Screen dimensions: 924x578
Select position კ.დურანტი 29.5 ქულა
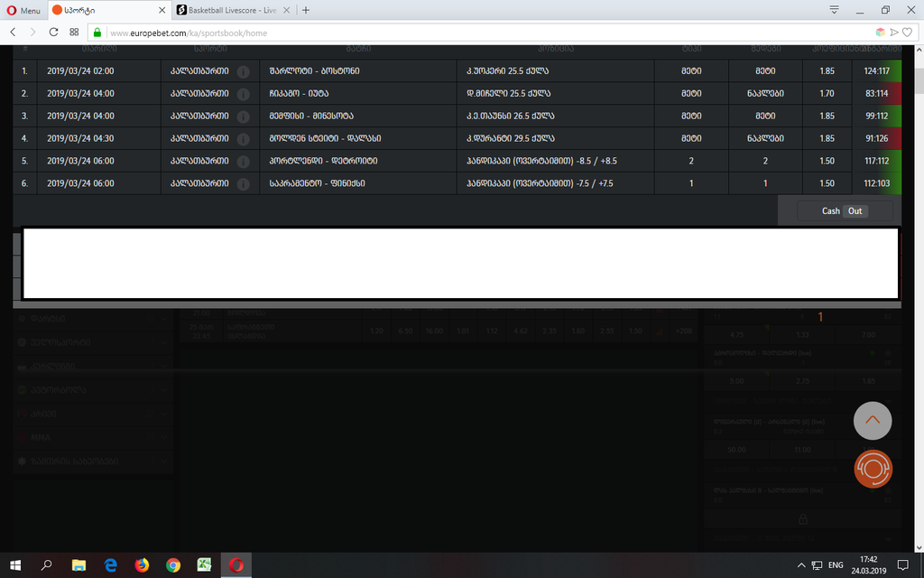[511, 138]
